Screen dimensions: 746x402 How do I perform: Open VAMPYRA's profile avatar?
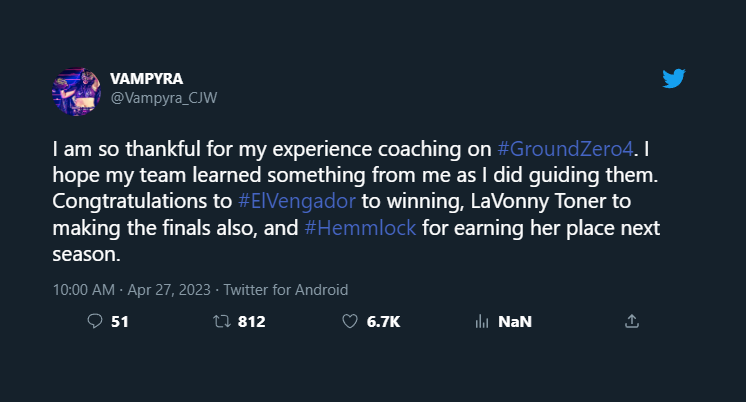coord(75,90)
